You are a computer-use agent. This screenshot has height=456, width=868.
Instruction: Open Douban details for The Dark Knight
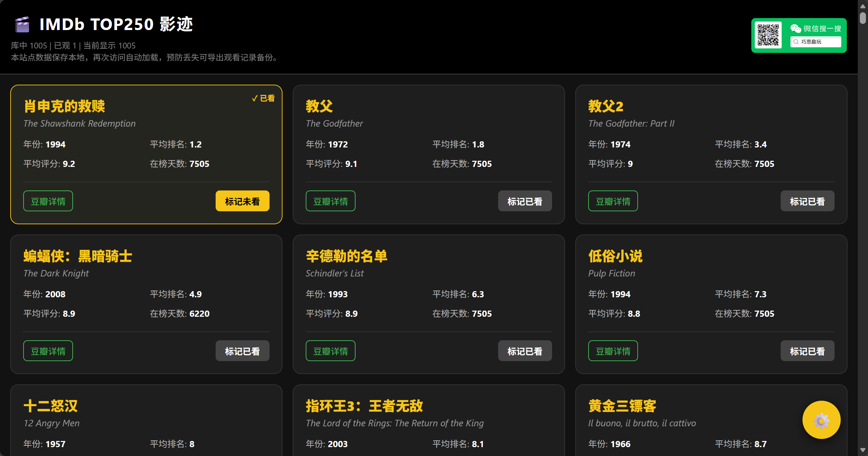click(48, 351)
